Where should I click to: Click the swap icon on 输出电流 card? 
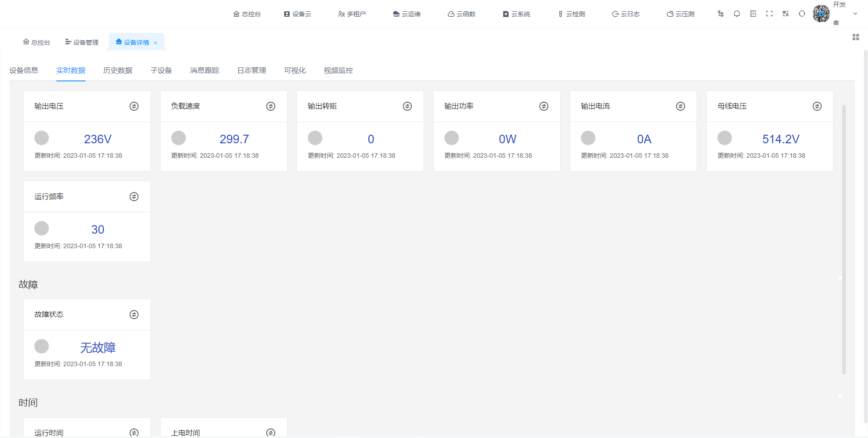(680, 106)
